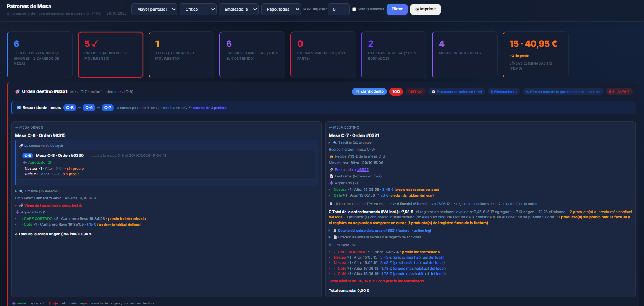
Task: Click trash icon beside Eliminado (5)
Action: tap(330, 245)
